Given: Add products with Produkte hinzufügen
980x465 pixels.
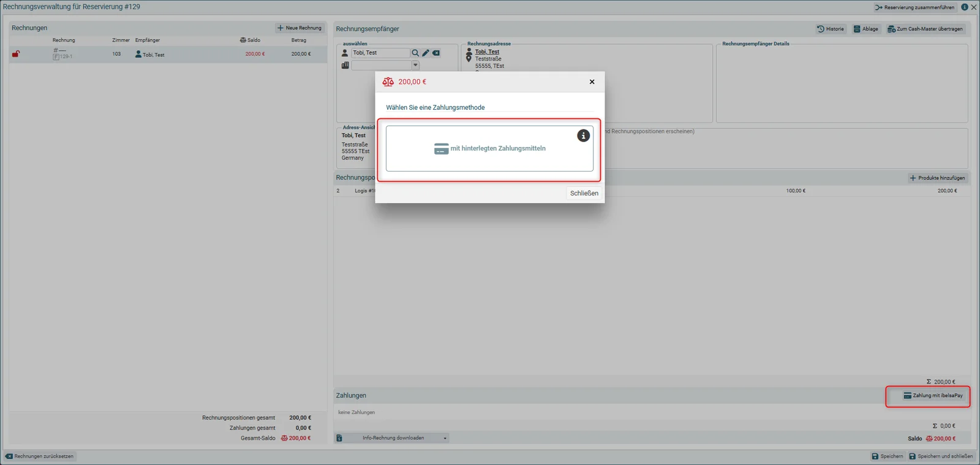Looking at the screenshot, I should (x=937, y=178).
